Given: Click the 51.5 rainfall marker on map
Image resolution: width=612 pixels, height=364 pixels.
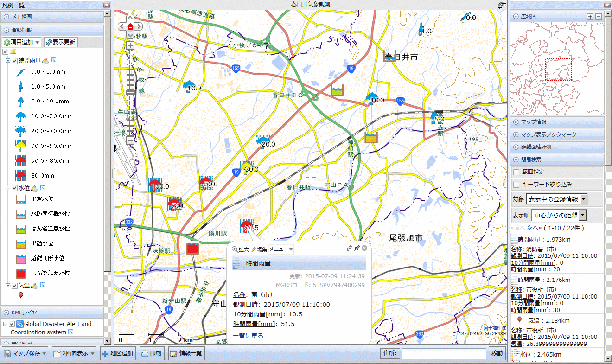Looking at the screenshot, I should tap(246, 227).
